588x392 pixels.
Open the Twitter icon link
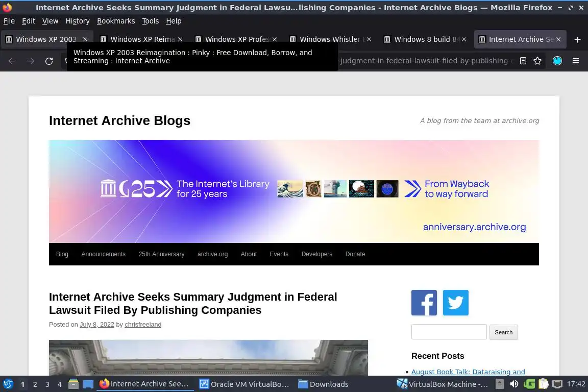click(x=456, y=303)
